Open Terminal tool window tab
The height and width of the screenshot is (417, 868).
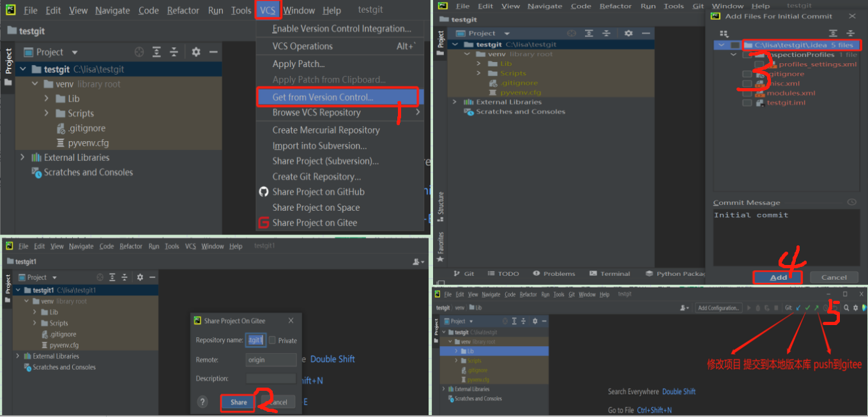click(610, 273)
